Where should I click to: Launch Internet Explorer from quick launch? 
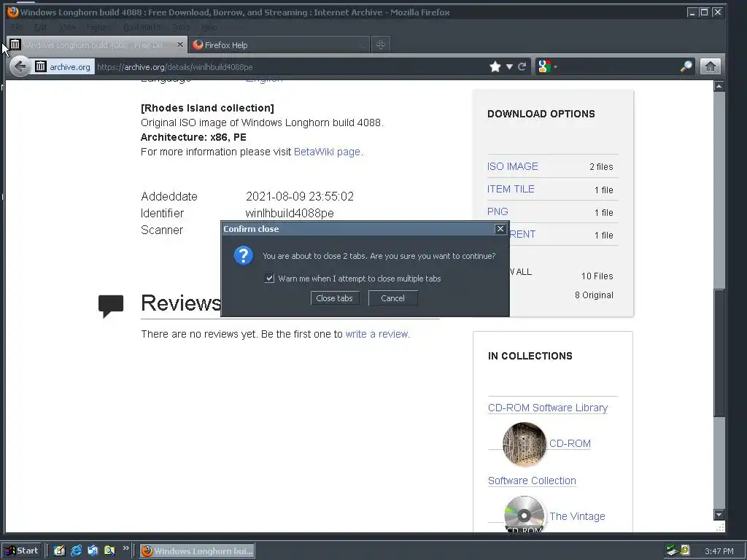76,551
